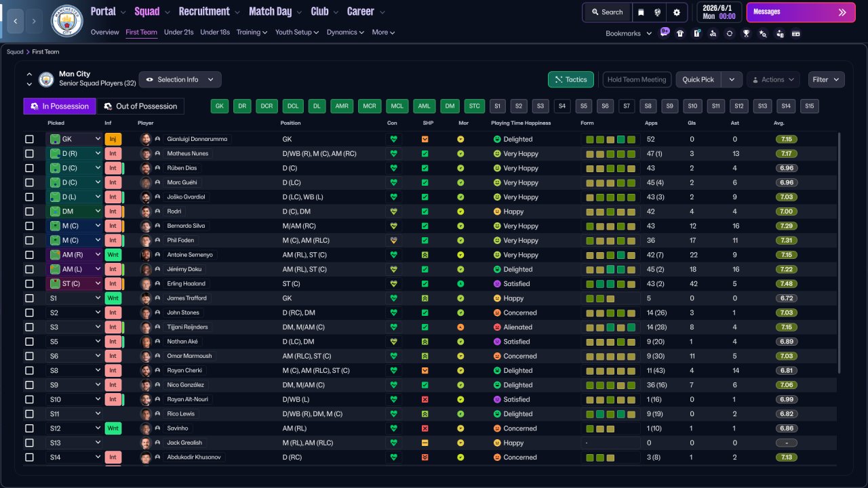Image resolution: width=868 pixels, height=488 pixels.
Task: Go forward with the right arrow button
Action: click(x=35, y=21)
